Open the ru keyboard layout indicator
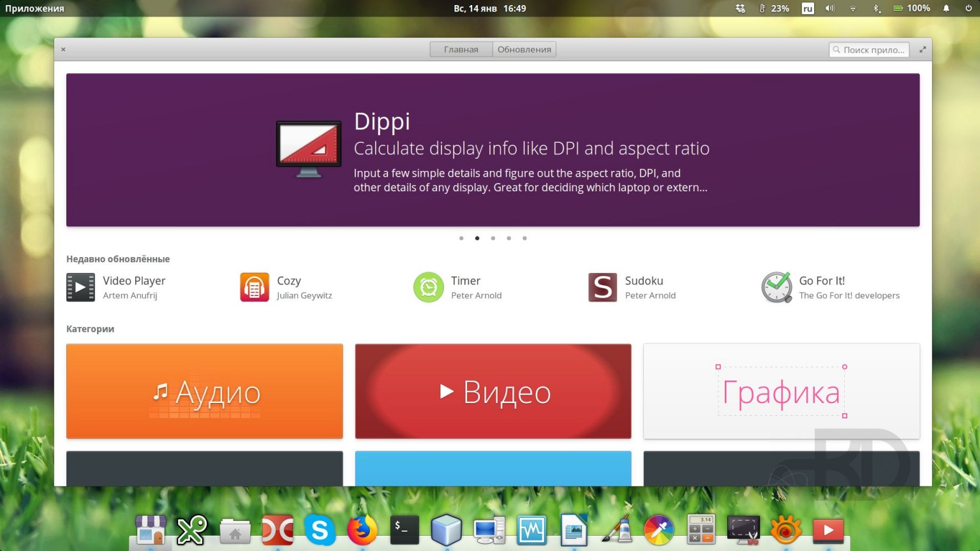The image size is (980, 551). (808, 8)
